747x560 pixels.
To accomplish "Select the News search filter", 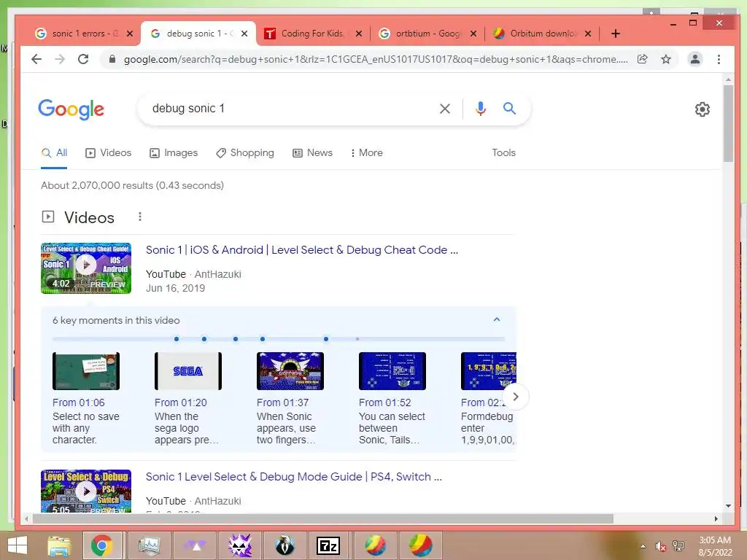I will pos(312,153).
